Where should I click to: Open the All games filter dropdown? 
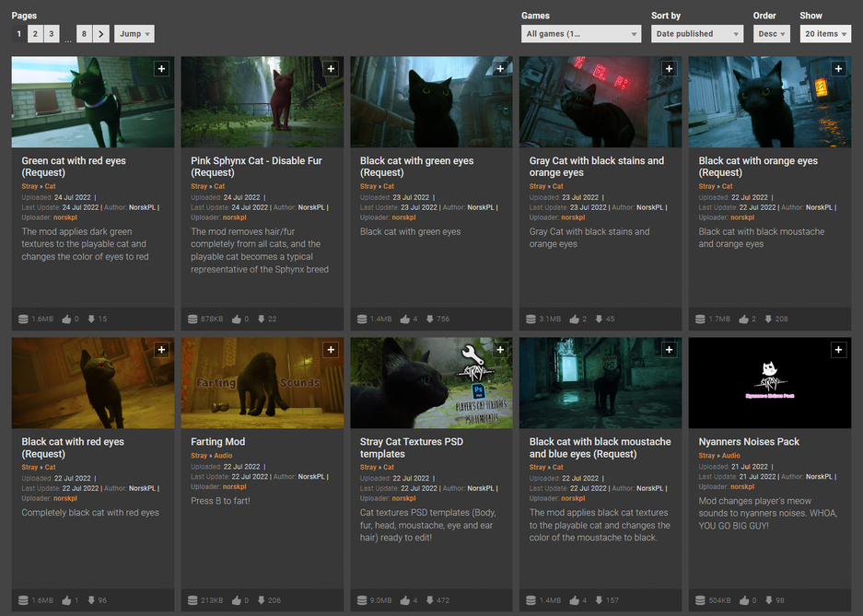click(x=581, y=34)
